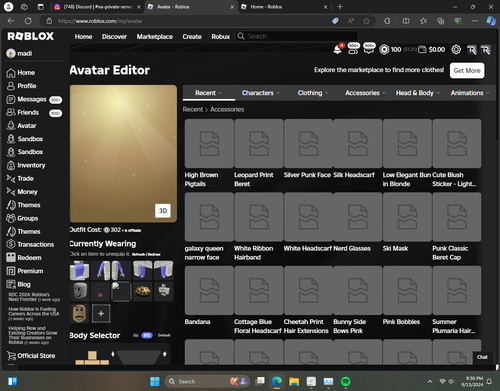Image resolution: width=500 pixels, height=391 pixels.
Task: Refresh the page in the browser
Action: tap(28, 21)
